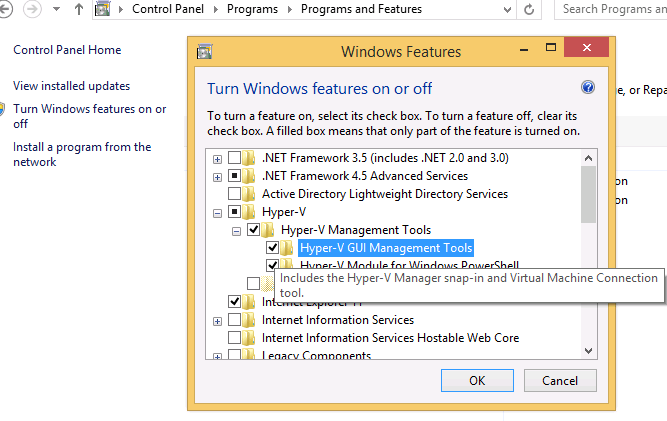
Task: Enable .NET Framework 3.5 checkbox
Action: [x=234, y=157]
